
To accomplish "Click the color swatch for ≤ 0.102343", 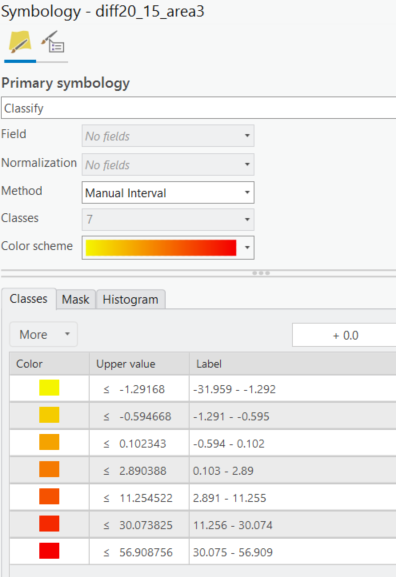I will pos(49,442).
